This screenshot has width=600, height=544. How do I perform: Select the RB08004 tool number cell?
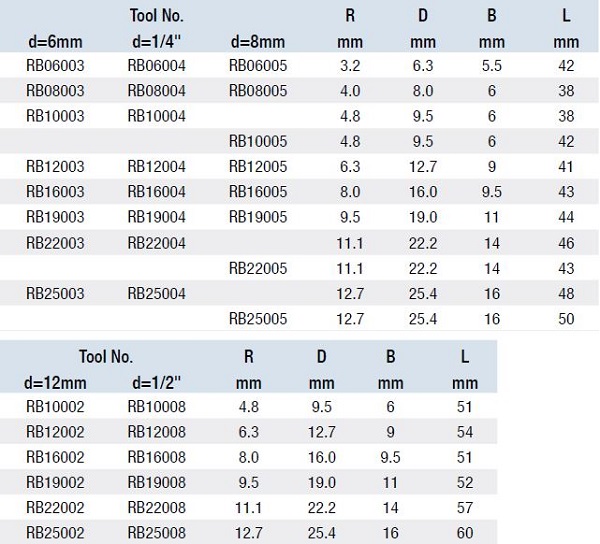point(156,90)
